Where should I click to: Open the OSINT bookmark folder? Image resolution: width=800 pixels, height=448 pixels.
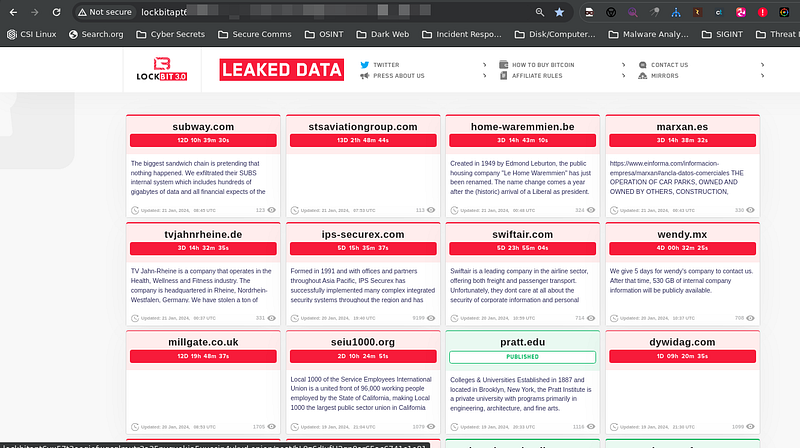[x=324, y=34]
